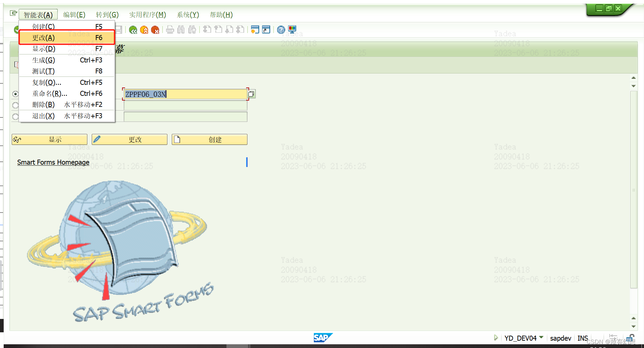Select the second radio button option
The height and width of the screenshot is (348, 644).
click(x=15, y=106)
